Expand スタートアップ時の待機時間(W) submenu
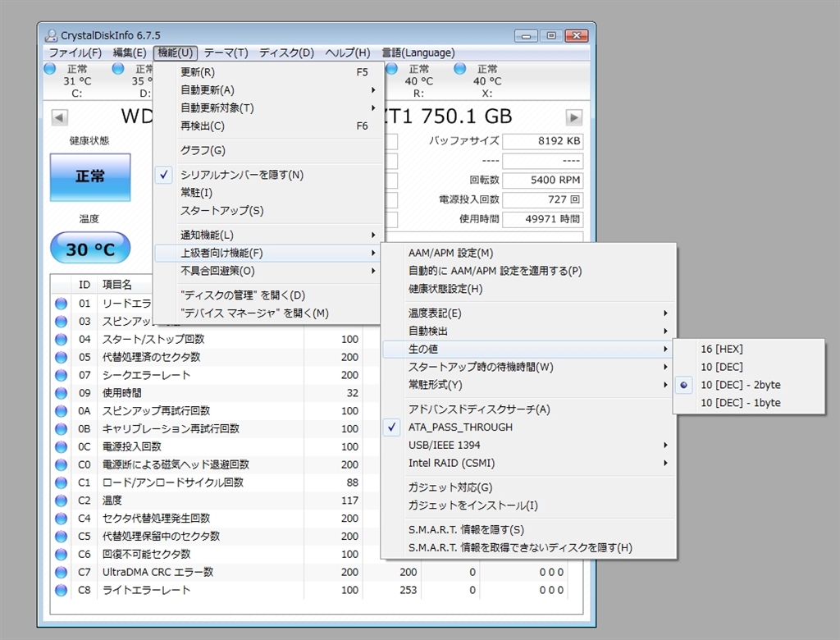Image resolution: width=840 pixels, height=640 pixels. 527,367
